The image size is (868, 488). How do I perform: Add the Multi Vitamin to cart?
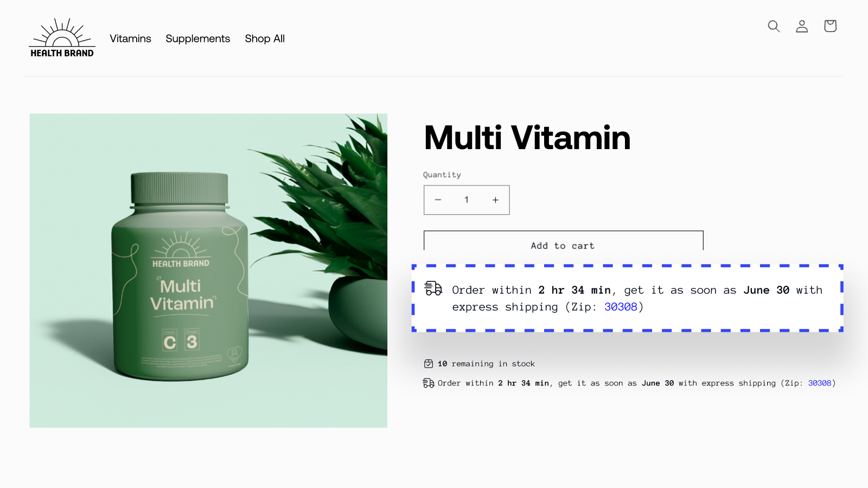tap(563, 242)
